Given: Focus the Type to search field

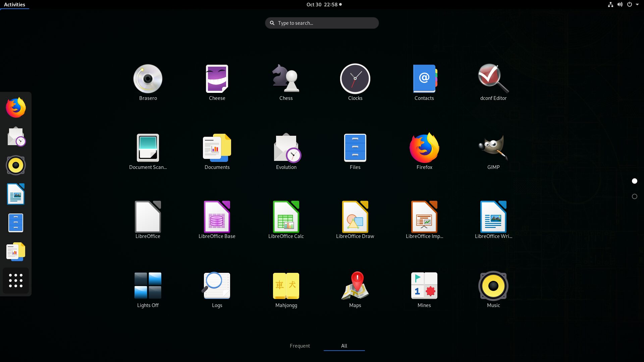Looking at the screenshot, I should 322,23.
